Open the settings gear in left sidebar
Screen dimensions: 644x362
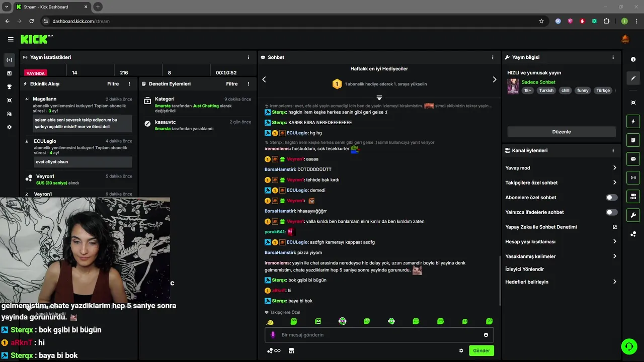point(9,127)
